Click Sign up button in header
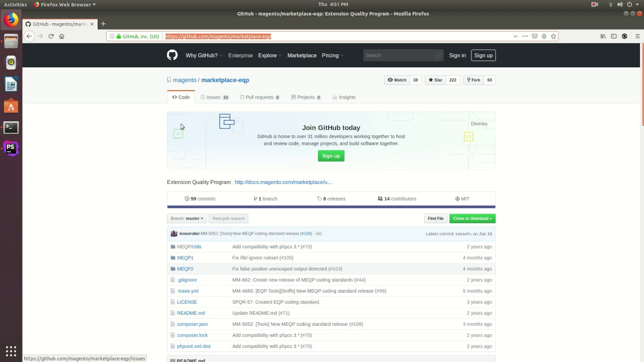 (484, 55)
